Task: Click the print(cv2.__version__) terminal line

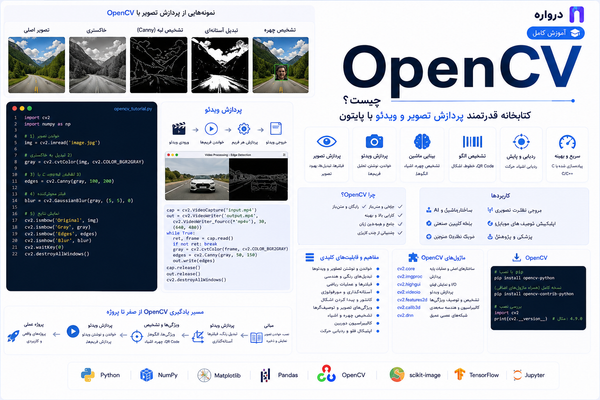Action: pyautogui.click(x=520, y=318)
